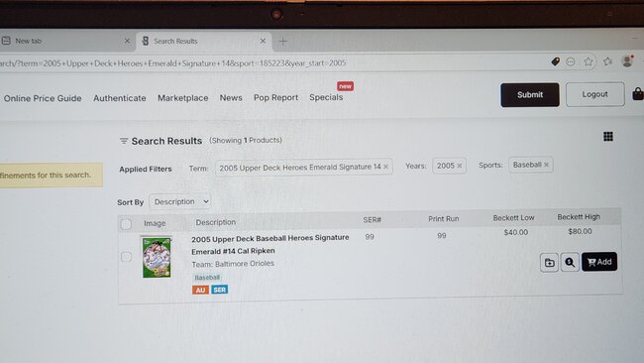Remove the 2005 Upper Deck term filter
This screenshot has height=363, width=644.
(385, 167)
